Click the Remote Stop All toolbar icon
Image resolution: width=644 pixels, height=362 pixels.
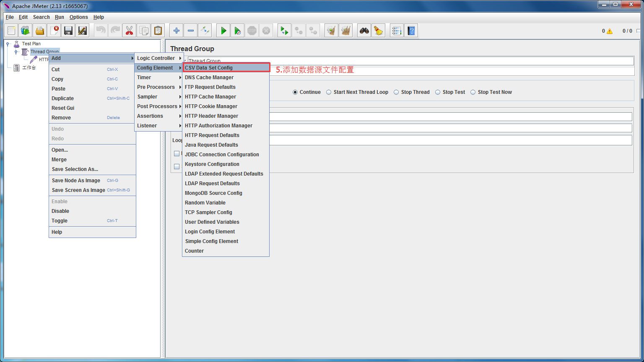(299, 31)
